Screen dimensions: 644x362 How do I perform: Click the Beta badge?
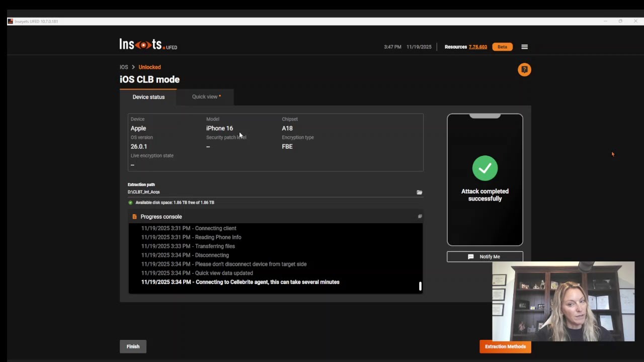pyautogui.click(x=502, y=47)
